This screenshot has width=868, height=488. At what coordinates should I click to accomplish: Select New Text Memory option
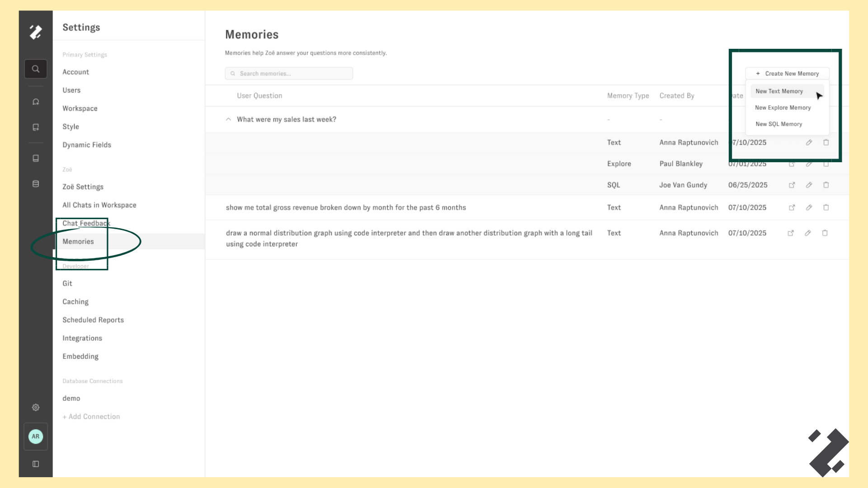[x=779, y=91]
